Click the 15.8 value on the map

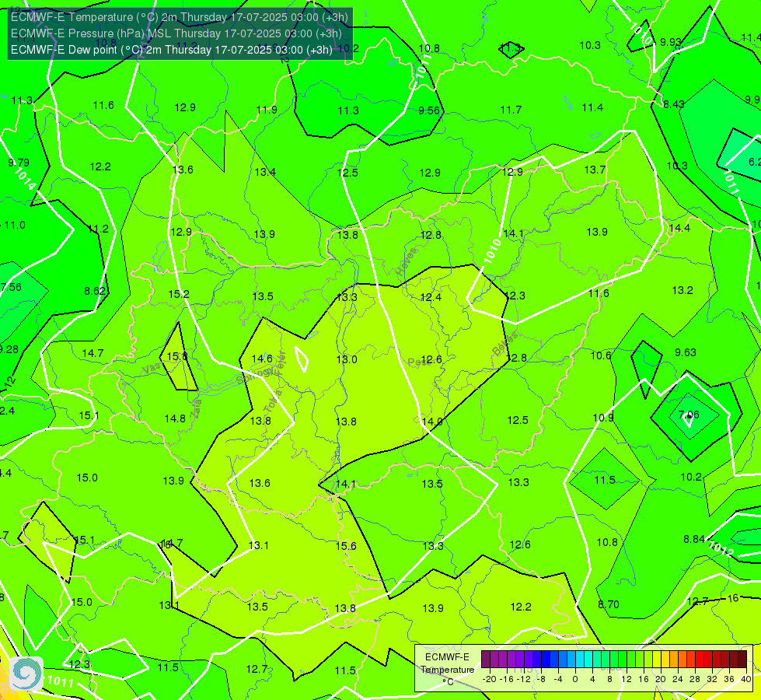(177, 356)
